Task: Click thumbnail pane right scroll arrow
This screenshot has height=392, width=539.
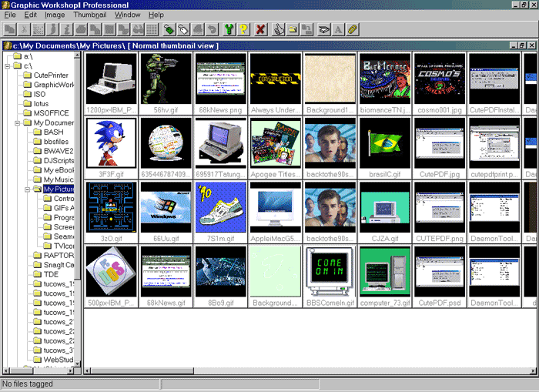Action: [x=534, y=370]
